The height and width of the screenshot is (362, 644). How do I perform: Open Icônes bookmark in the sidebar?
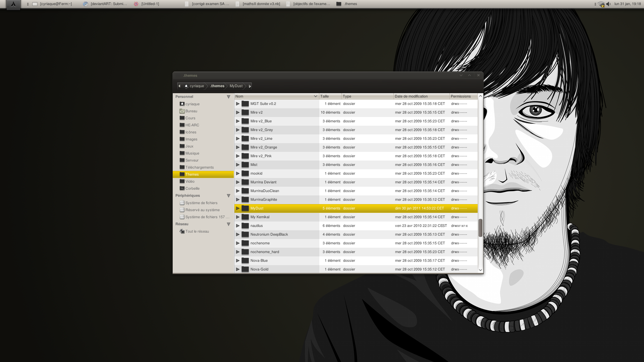(x=203, y=132)
